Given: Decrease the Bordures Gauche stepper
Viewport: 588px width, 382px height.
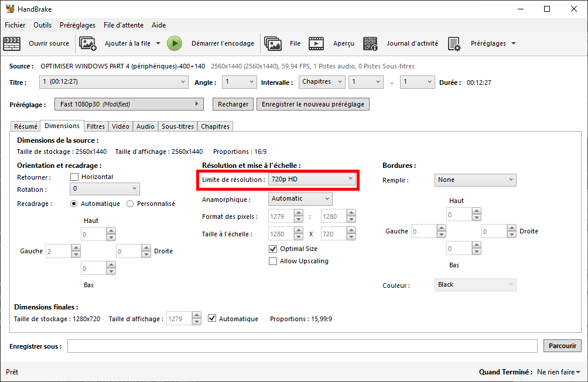Looking at the screenshot, I should [x=442, y=235].
